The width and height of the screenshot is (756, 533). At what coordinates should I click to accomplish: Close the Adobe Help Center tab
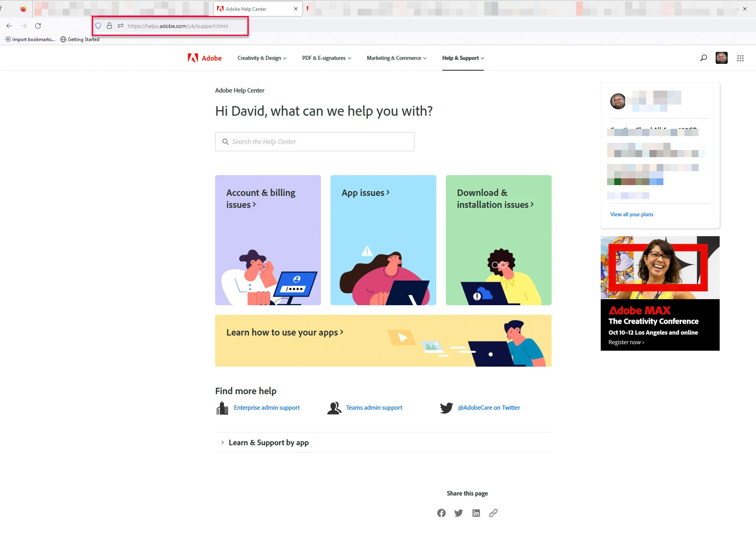(x=296, y=9)
